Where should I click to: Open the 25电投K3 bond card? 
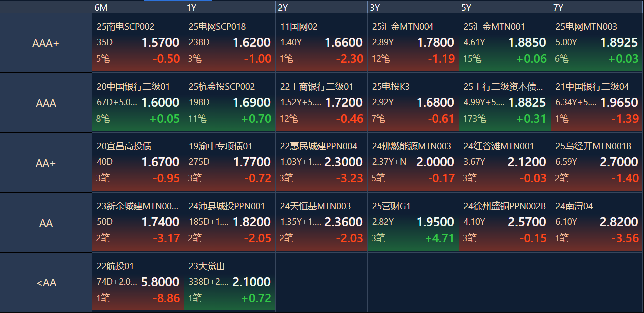pyautogui.click(x=414, y=103)
